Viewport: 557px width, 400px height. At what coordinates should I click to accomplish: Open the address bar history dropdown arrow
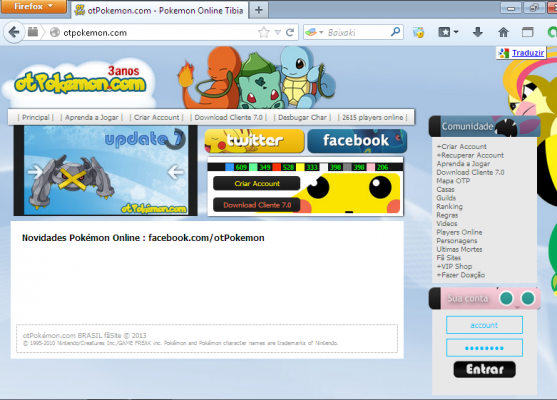click(278, 33)
